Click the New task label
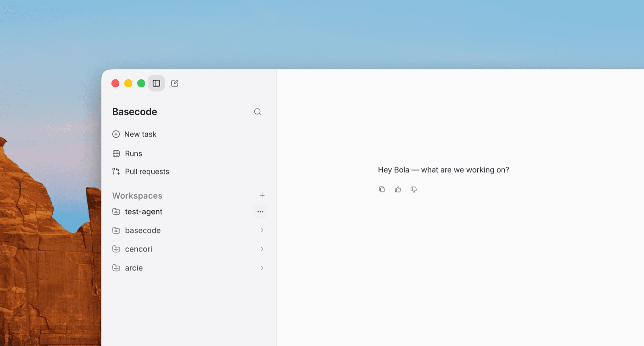This screenshot has width=644, height=346. pos(140,134)
